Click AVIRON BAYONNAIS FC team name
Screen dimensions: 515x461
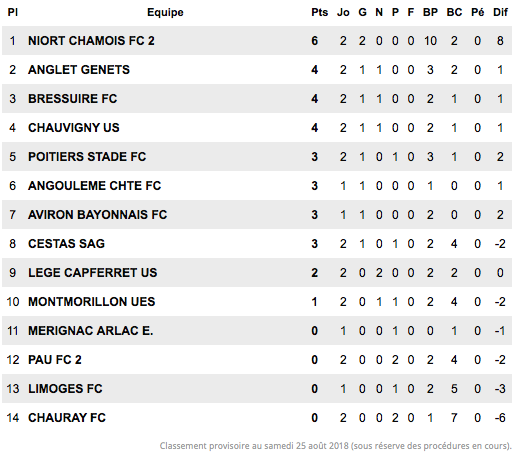click(98, 215)
